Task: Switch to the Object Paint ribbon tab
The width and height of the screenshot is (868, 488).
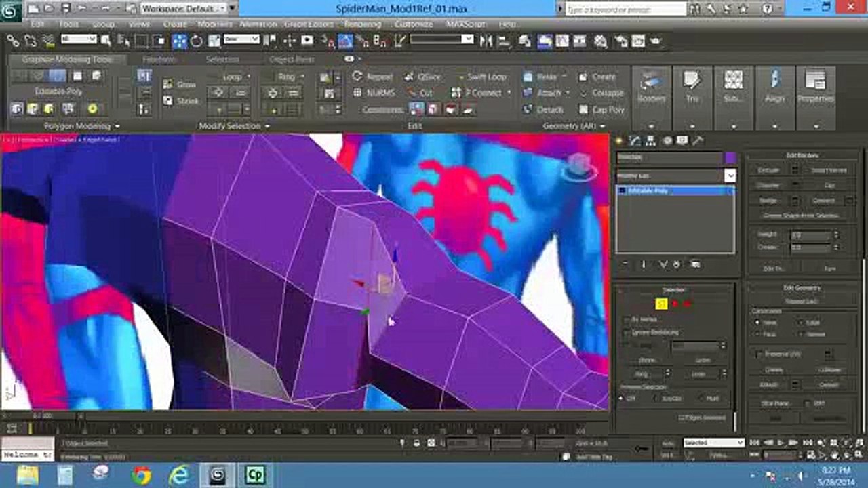Action: click(x=292, y=59)
